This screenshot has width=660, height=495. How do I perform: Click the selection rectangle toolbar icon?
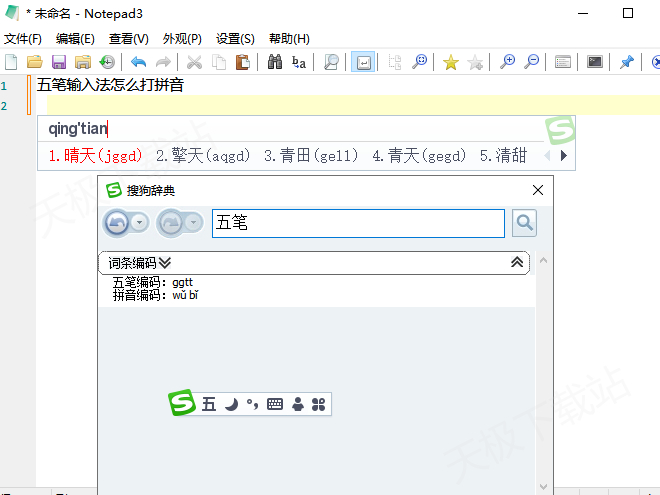point(395,62)
